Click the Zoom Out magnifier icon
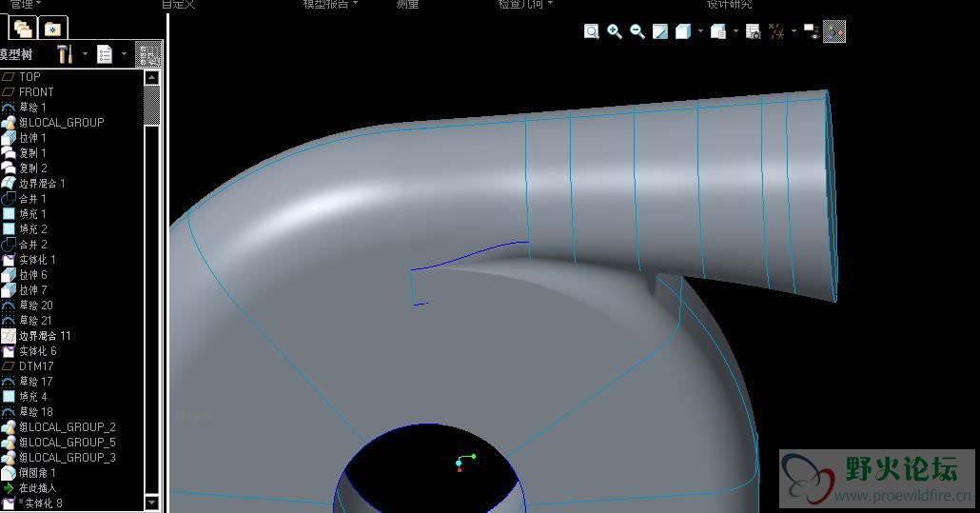 637,31
